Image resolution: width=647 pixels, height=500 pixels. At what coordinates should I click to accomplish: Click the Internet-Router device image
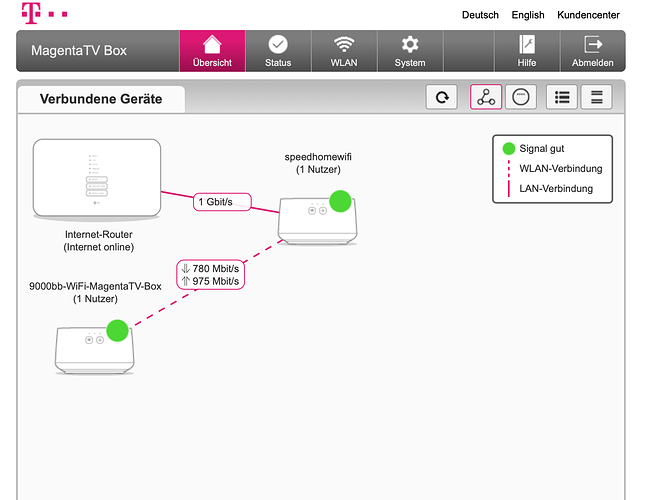pos(97,178)
